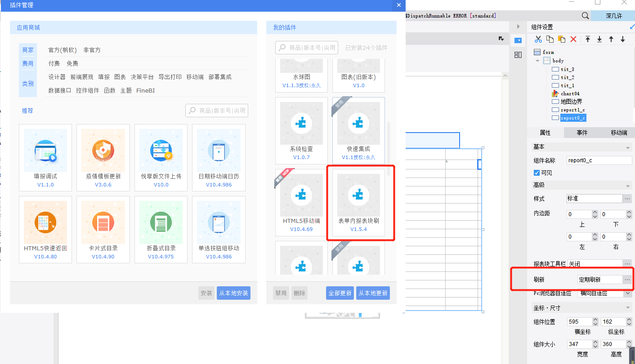Click the 组件名称 input field
635x364 pixels.
599,160
